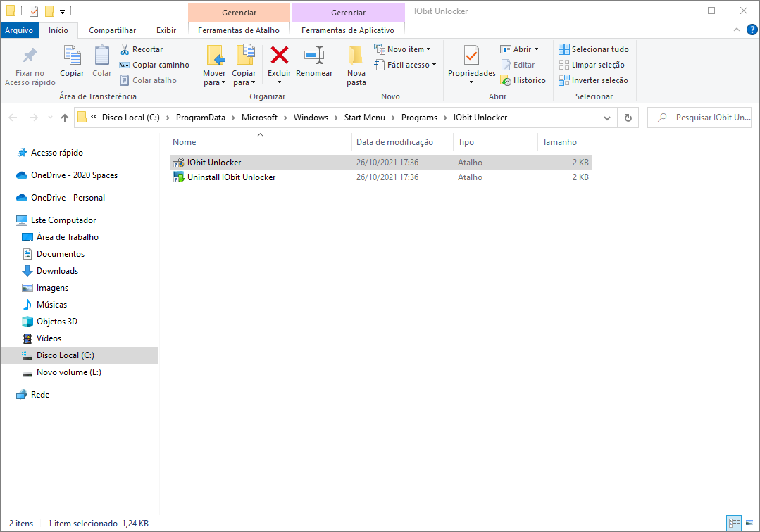Click the Renomear icon

point(314,55)
